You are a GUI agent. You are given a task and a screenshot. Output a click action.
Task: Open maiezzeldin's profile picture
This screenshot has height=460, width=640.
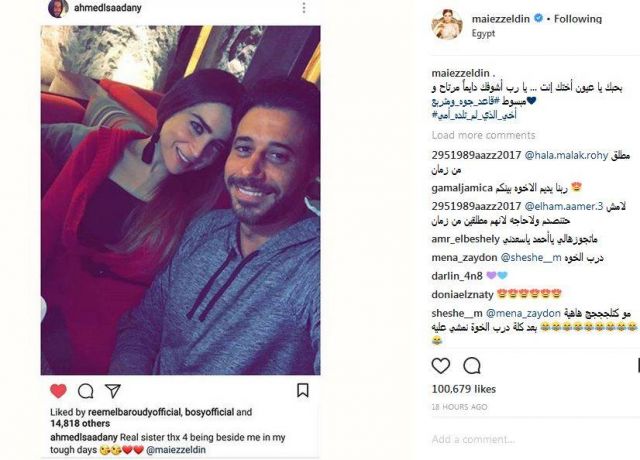coord(447,24)
